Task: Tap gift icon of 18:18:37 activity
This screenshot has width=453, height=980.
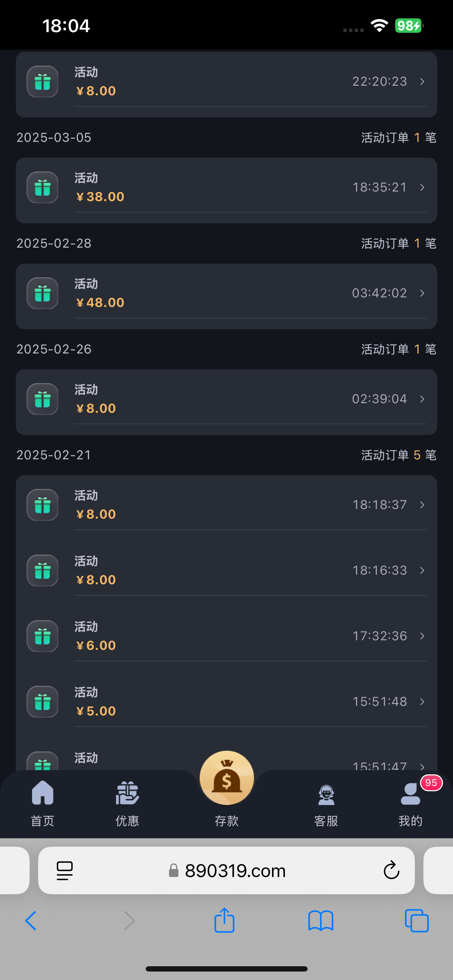Action: coord(43,505)
